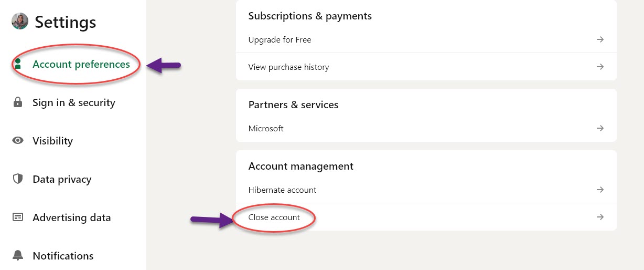
Task: Open Account preferences section
Action: 81,64
